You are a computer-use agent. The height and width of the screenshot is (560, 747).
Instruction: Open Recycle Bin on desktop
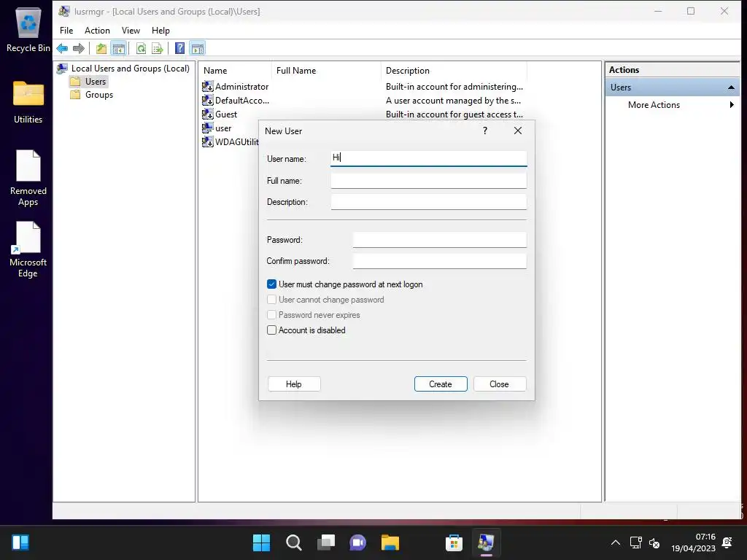(28, 28)
